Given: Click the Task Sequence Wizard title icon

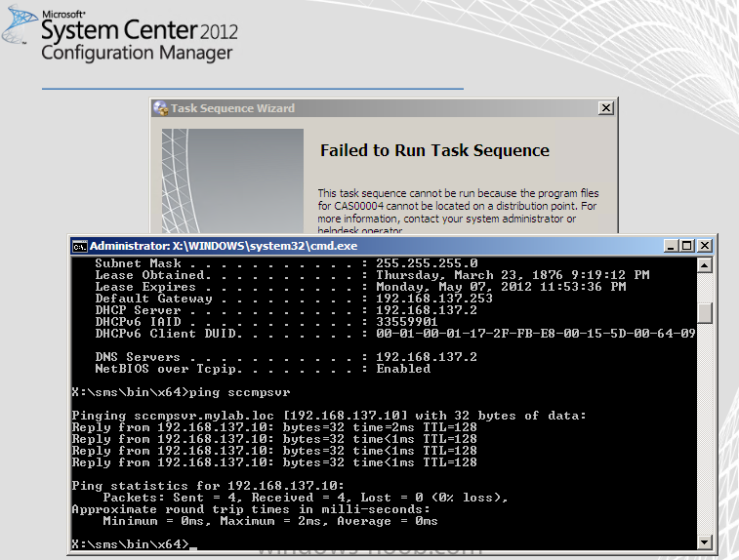Looking at the screenshot, I should point(161,108).
